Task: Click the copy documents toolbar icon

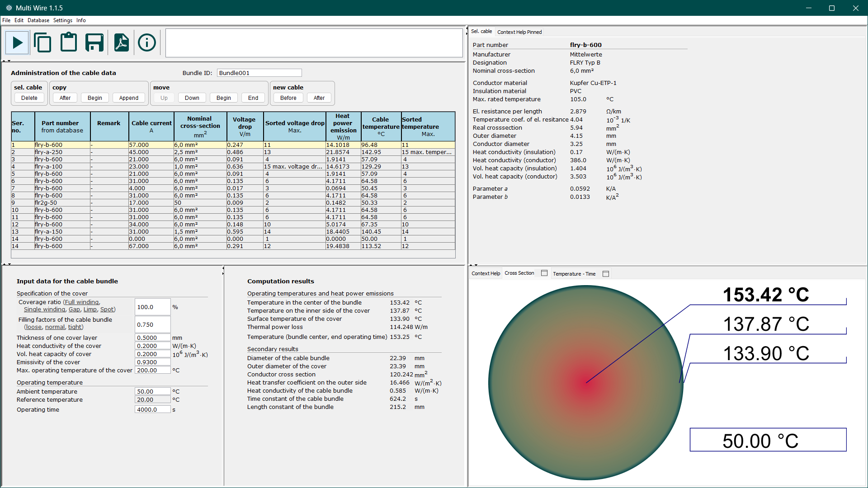Action: point(42,43)
